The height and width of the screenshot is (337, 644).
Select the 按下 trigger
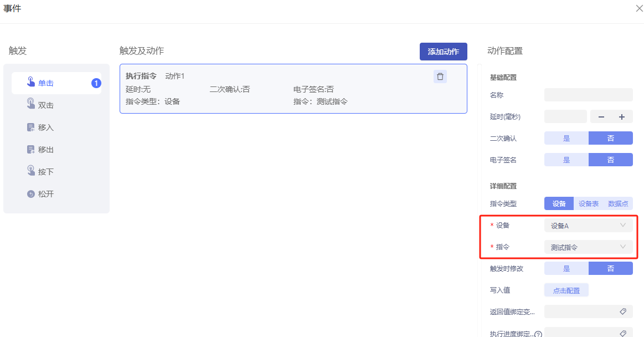56,172
